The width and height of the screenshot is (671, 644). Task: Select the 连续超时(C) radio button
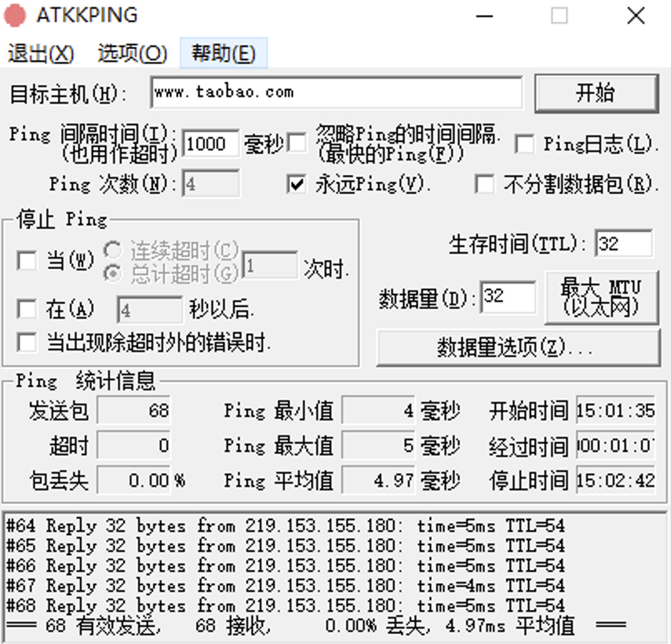(x=112, y=250)
